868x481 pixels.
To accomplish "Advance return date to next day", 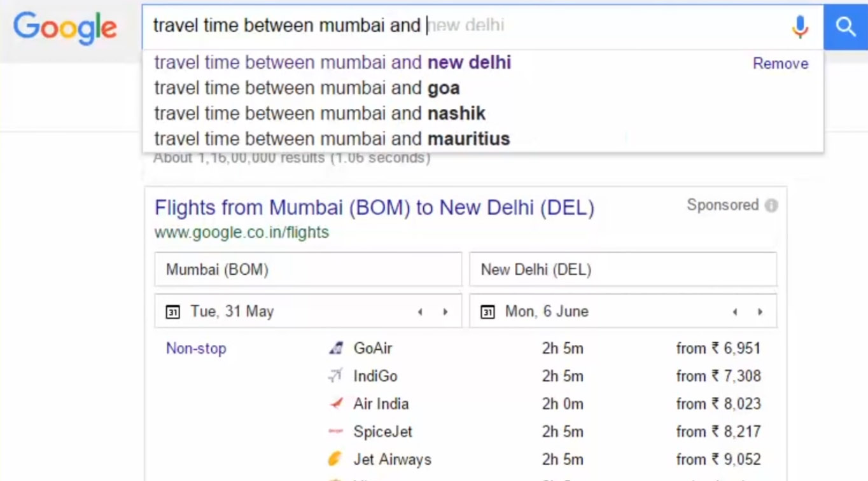I will 760,312.
